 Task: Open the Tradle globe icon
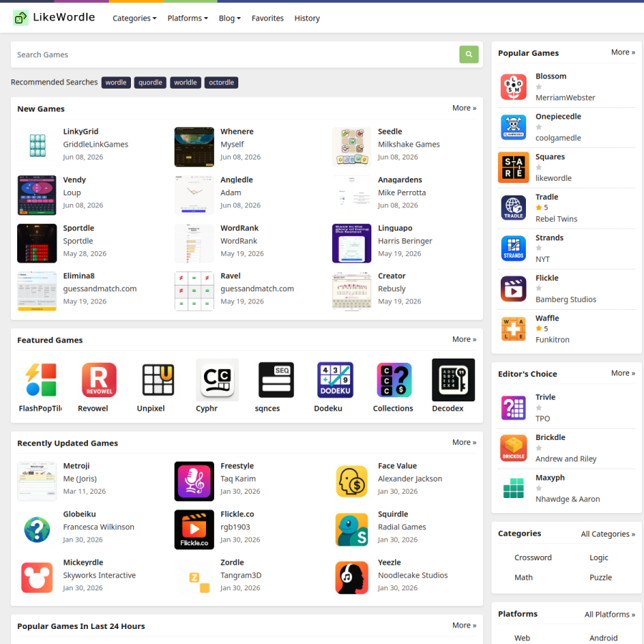pos(513,208)
